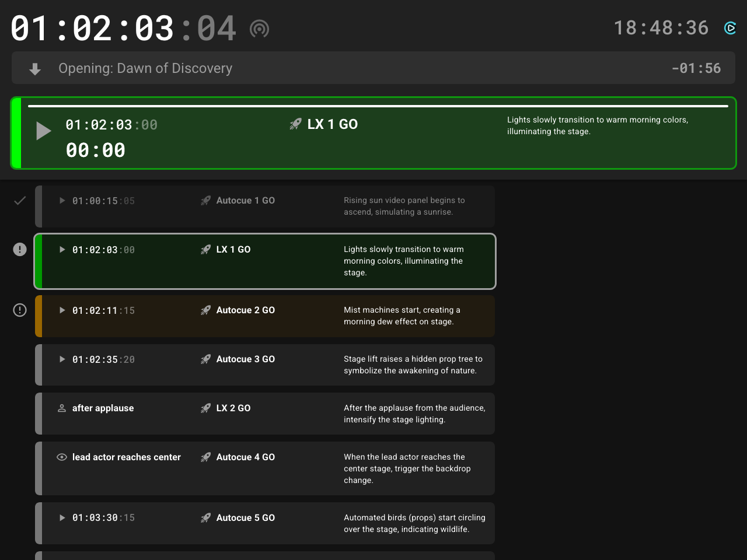Click eye icon beside lead actor reaches center
The width and height of the screenshot is (747, 560).
[x=62, y=457]
